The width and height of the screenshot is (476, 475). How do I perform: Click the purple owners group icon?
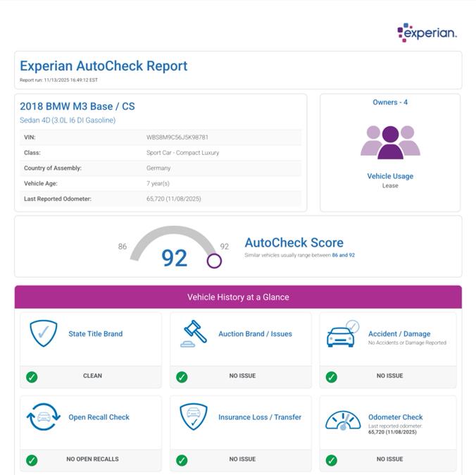390,142
